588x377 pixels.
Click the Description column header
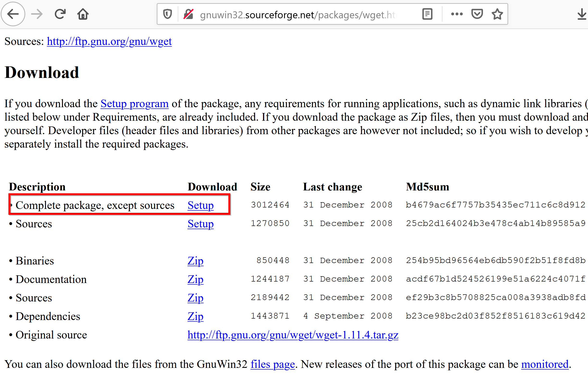37,187
